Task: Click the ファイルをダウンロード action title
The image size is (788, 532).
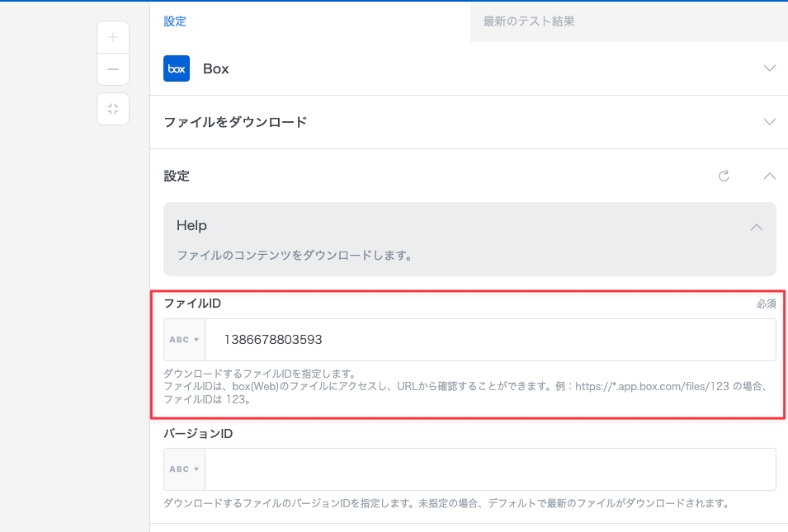Action: [235, 122]
